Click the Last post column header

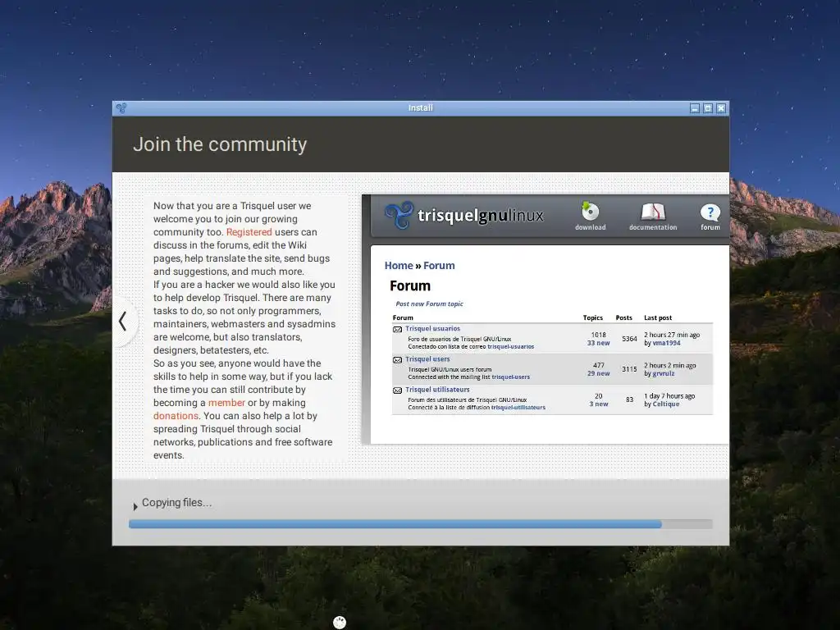[658, 317]
